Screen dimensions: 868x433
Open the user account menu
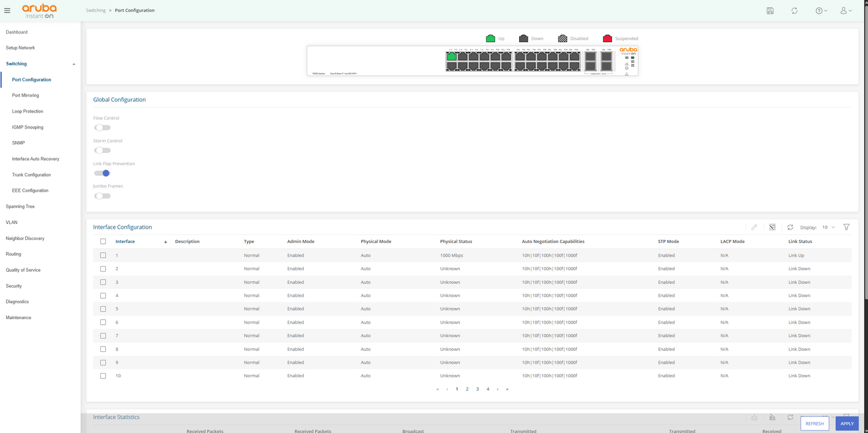[x=846, y=11]
